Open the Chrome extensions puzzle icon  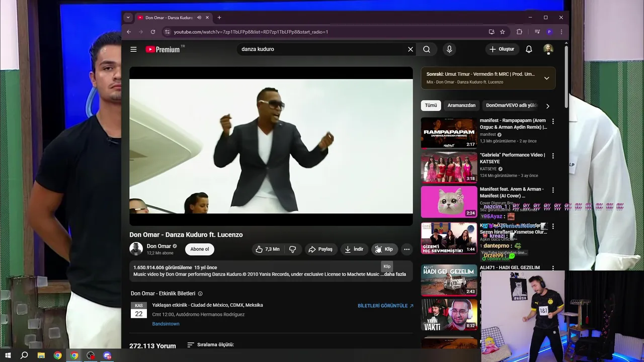pos(519,32)
